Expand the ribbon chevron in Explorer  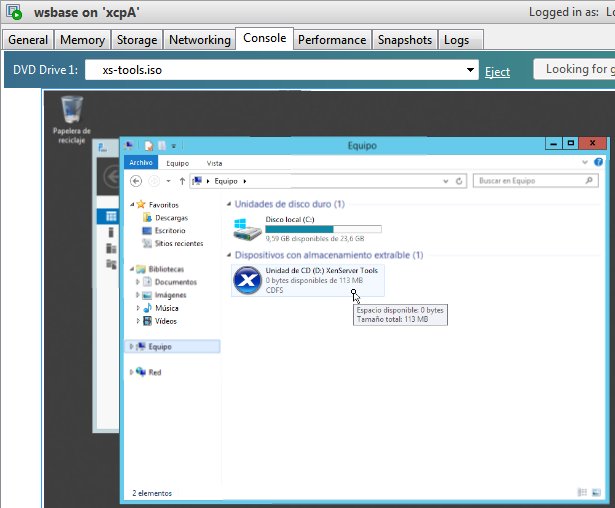[x=585, y=162]
